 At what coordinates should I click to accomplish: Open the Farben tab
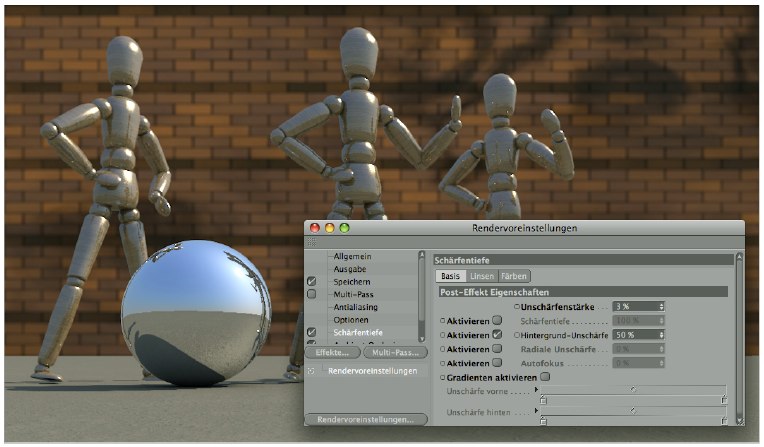(x=514, y=276)
